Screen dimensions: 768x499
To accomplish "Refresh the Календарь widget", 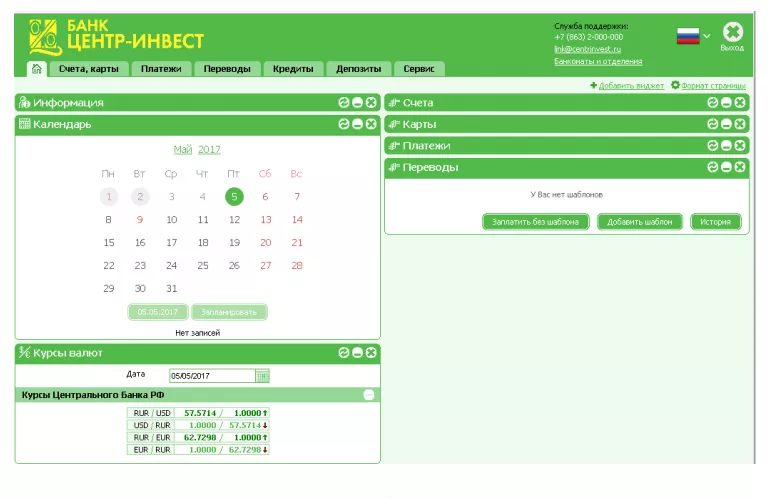I will click(x=344, y=124).
